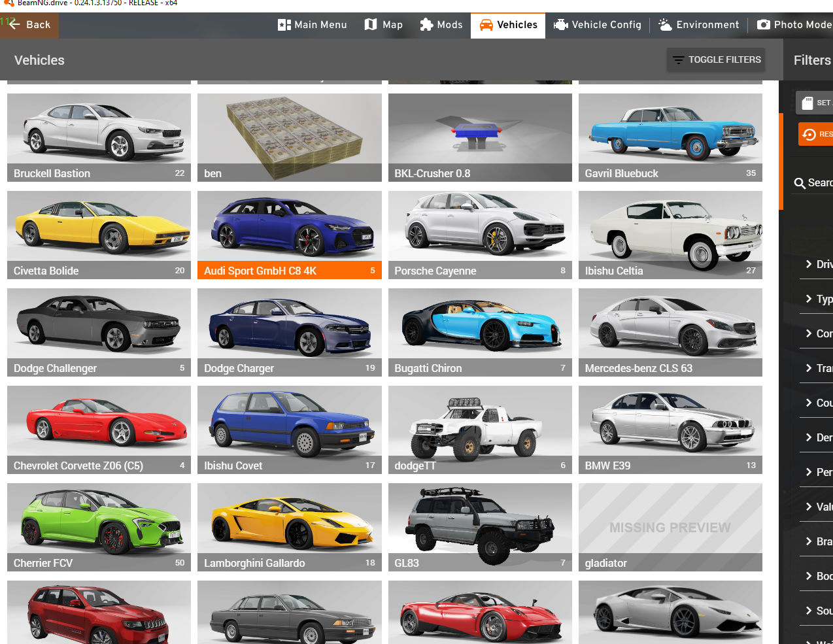Open the Main Menu tab
The height and width of the screenshot is (644, 833).
[313, 25]
